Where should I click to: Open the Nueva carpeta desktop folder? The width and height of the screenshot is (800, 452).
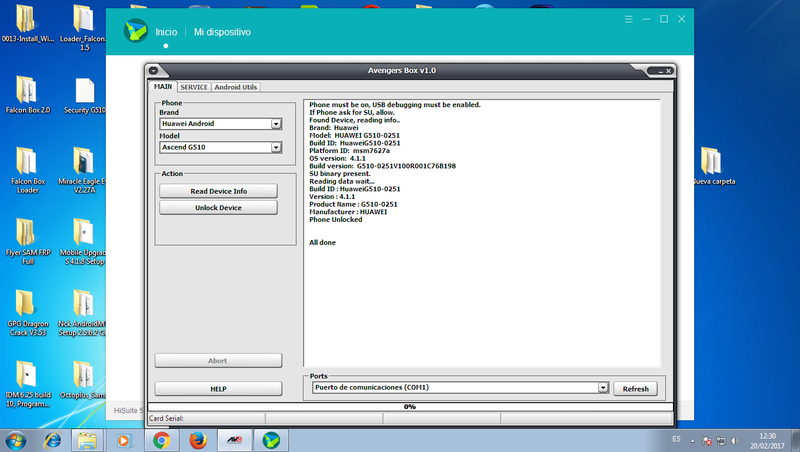click(713, 166)
